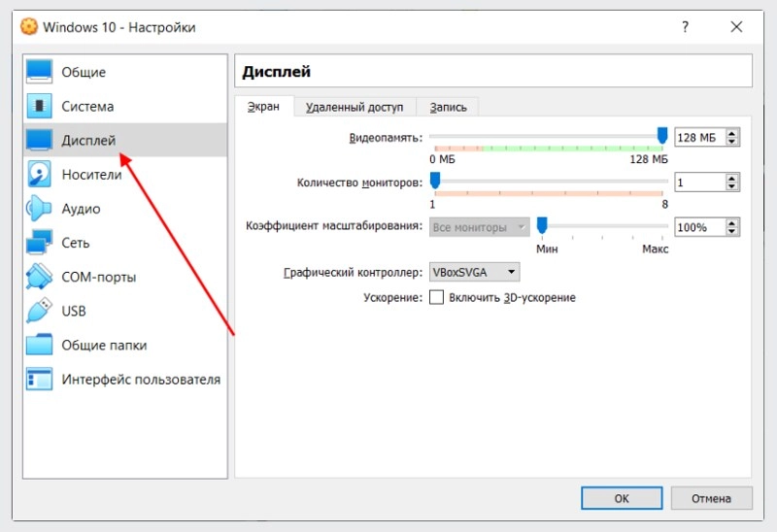The image size is (777, 532).
Task: Open Интерфейс пользователя icon
Action: (39, 379)
